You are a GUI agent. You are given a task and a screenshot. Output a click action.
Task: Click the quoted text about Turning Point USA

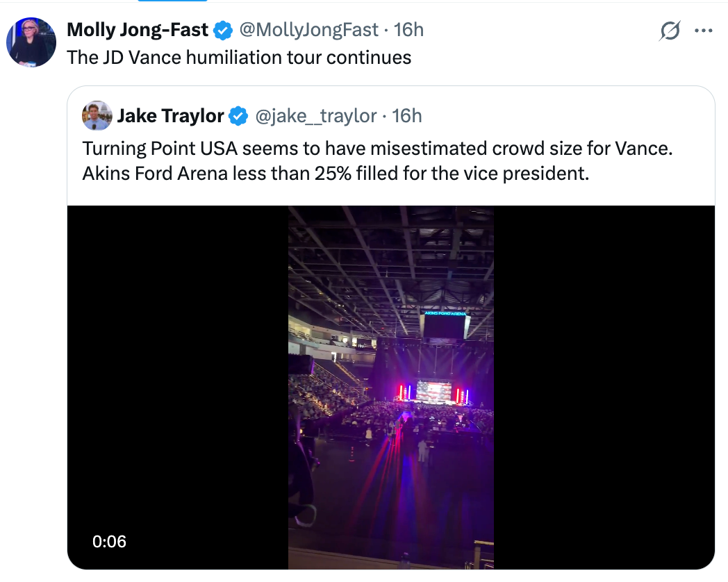pyautogui.click(x=378, y=160)
